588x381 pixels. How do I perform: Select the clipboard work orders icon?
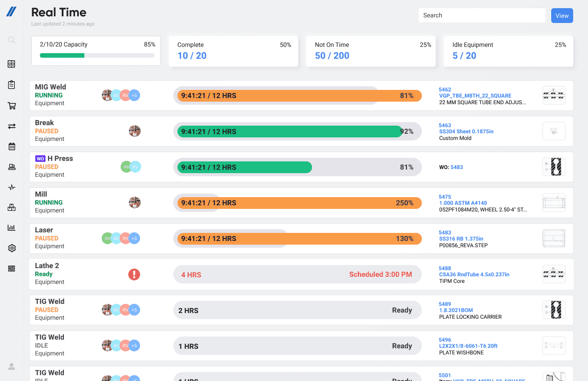[11, 85]
